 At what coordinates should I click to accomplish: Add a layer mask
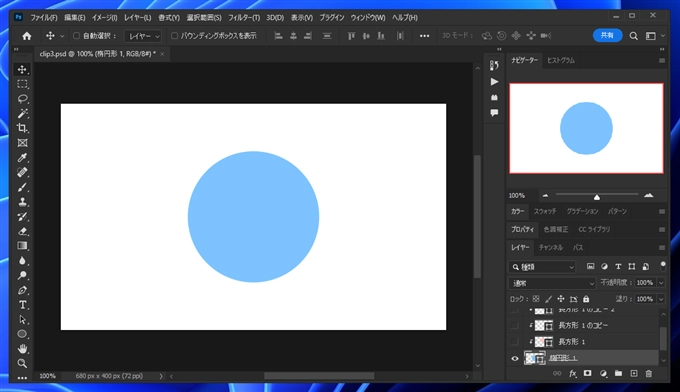click(x=588, y=373)
